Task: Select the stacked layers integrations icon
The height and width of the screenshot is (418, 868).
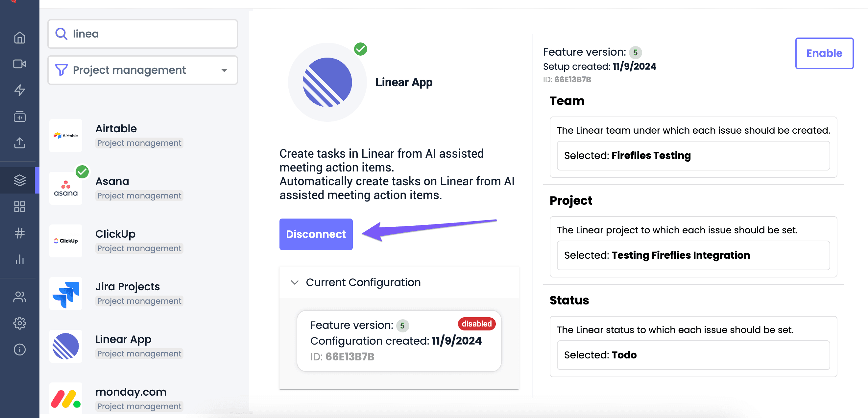Action: coord(19,180)
